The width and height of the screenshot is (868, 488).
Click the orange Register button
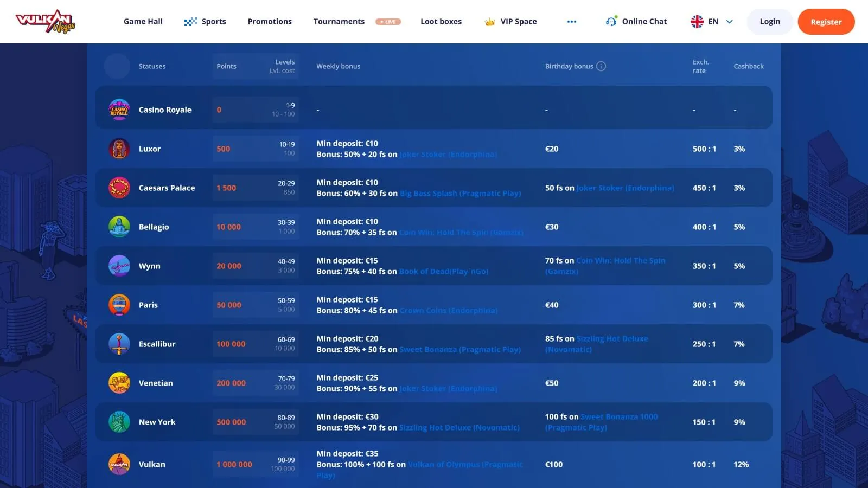point(826,22)
